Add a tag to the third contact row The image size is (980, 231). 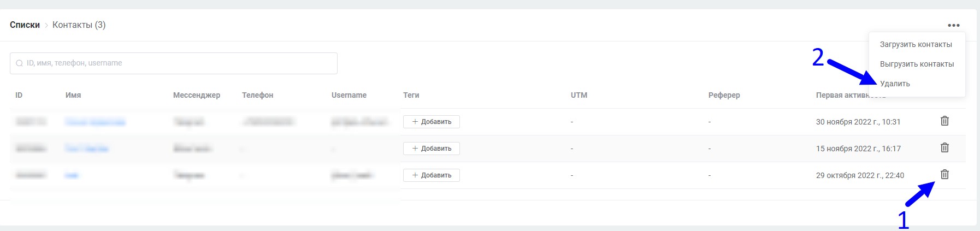pos(431,175)
